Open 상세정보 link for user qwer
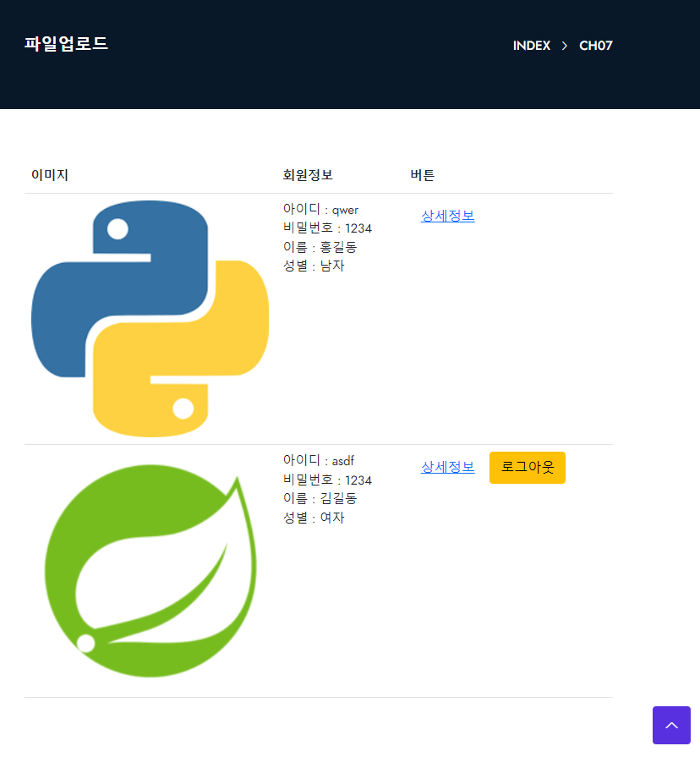Image resolution: width=700 pixels, height=757 pixels. [448, 216]
